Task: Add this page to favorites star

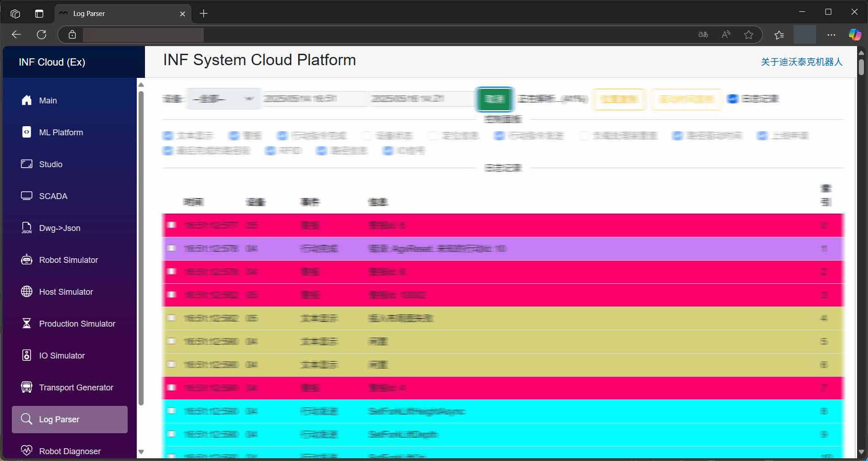Action: (x=749, y=35)
